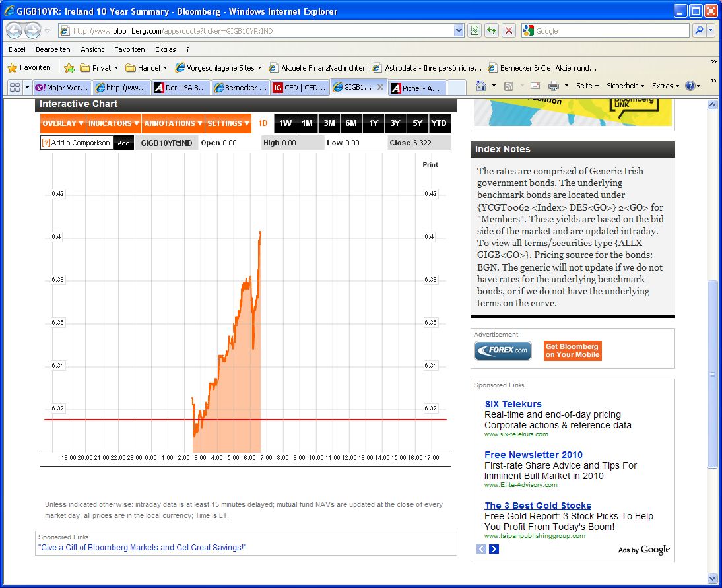Screen dimensions: 722x588
Task: Click the magnifier search button
Action: tap(699, 31)
